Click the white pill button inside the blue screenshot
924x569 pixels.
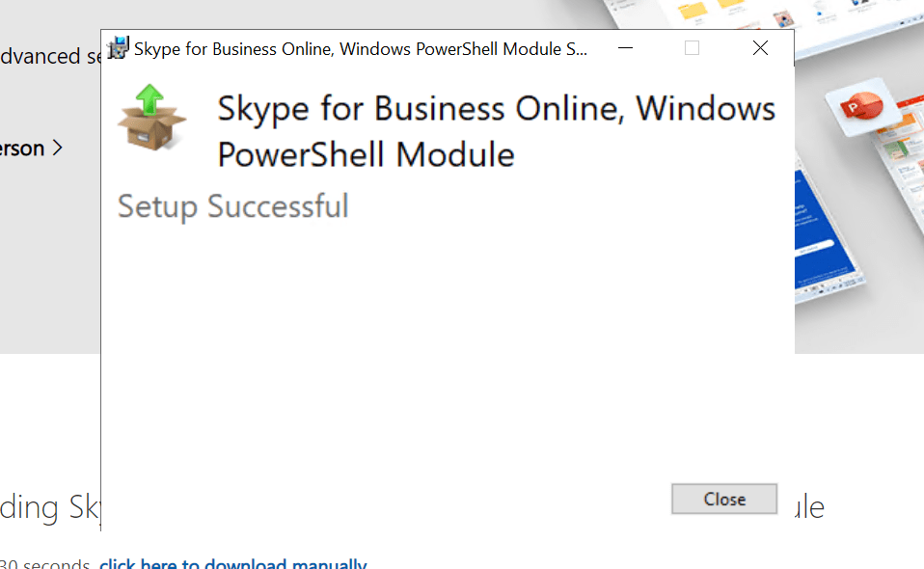814,249
